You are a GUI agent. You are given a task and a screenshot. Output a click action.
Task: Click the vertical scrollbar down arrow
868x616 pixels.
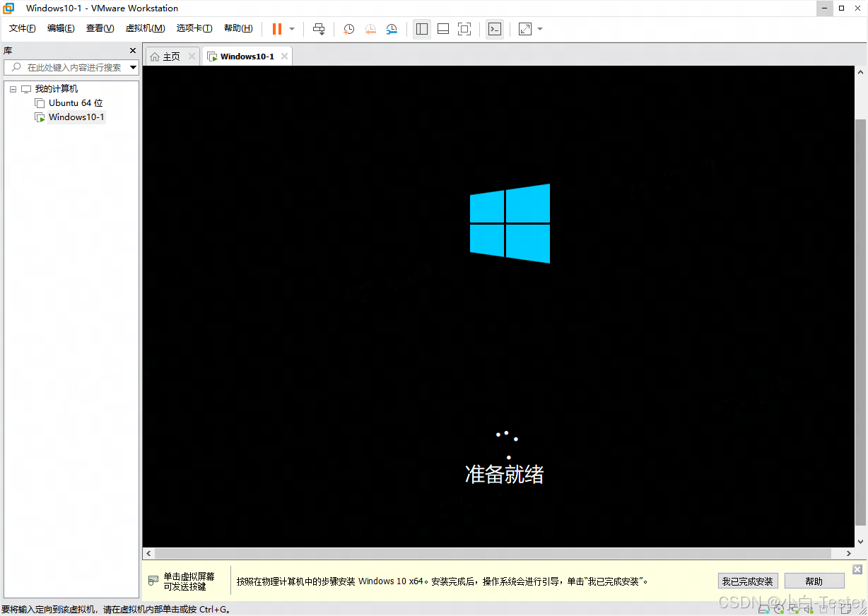[x=861, y=541]
